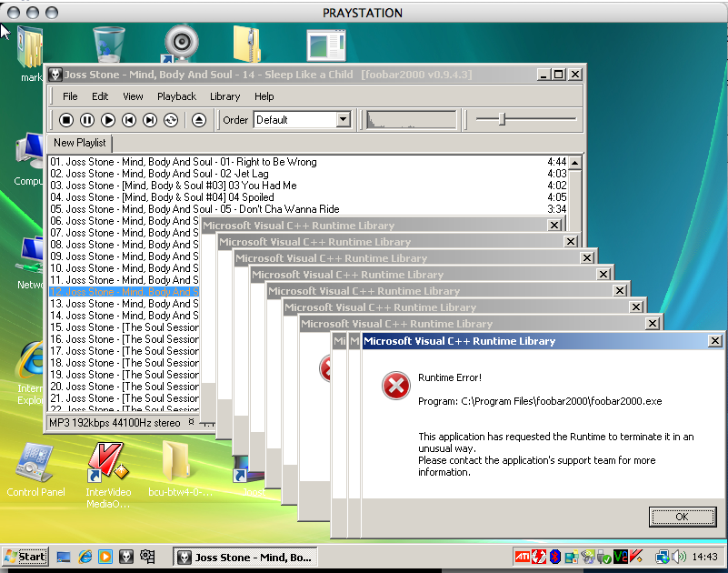Viewport: 728px width, 573px height.
Task: Launch Internet Explorer from quick launch
Action: [x=85, y=557]
